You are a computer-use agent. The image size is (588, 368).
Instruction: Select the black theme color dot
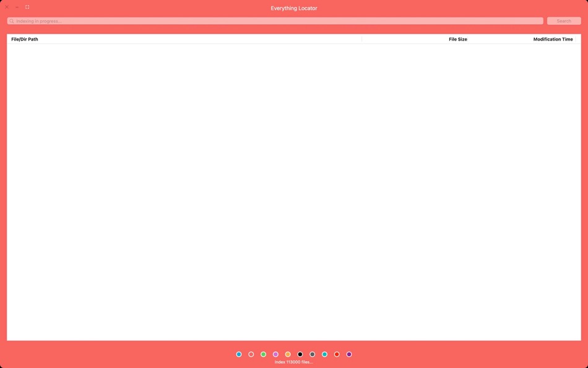point(300,354)
